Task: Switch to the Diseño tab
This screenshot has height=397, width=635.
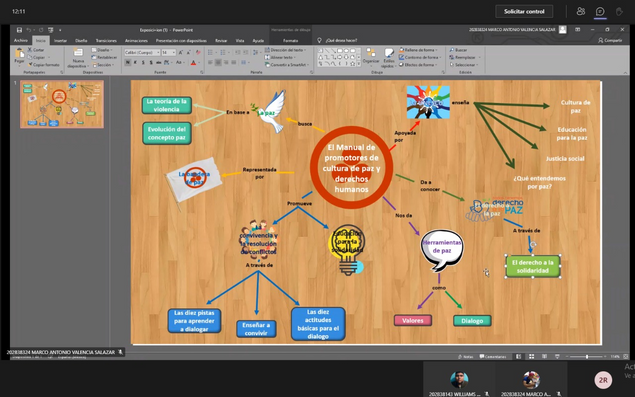Action: point(81,41)
